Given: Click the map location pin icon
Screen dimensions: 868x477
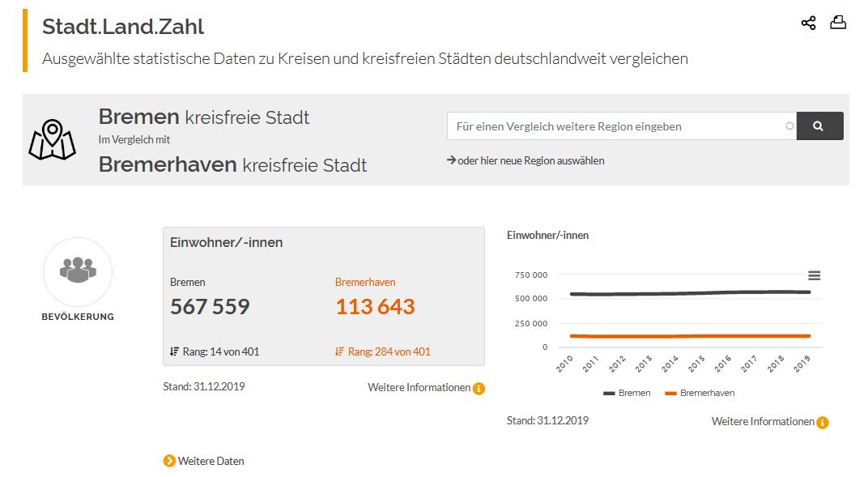Looking at the screenshot, I should click(52, 139).
